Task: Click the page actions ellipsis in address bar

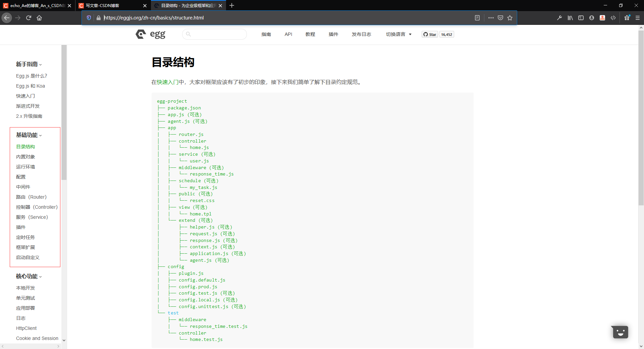Action: click(491, 18)
